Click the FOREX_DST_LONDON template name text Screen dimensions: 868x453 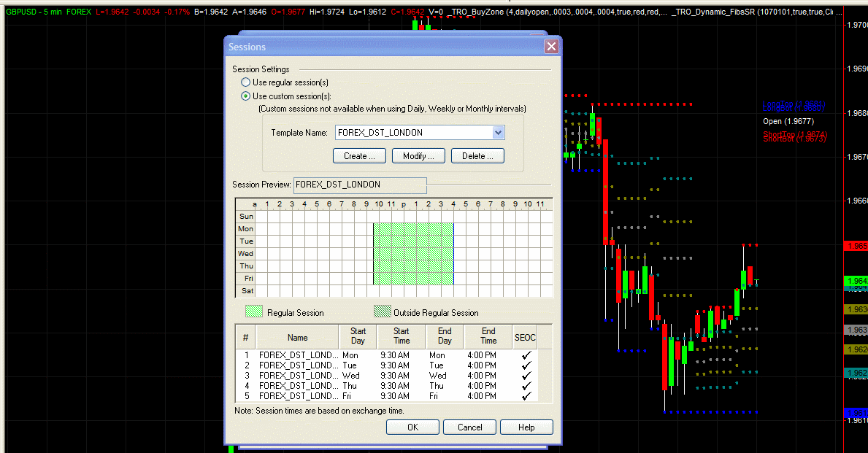pyautogui.click(x=380, y=133)
